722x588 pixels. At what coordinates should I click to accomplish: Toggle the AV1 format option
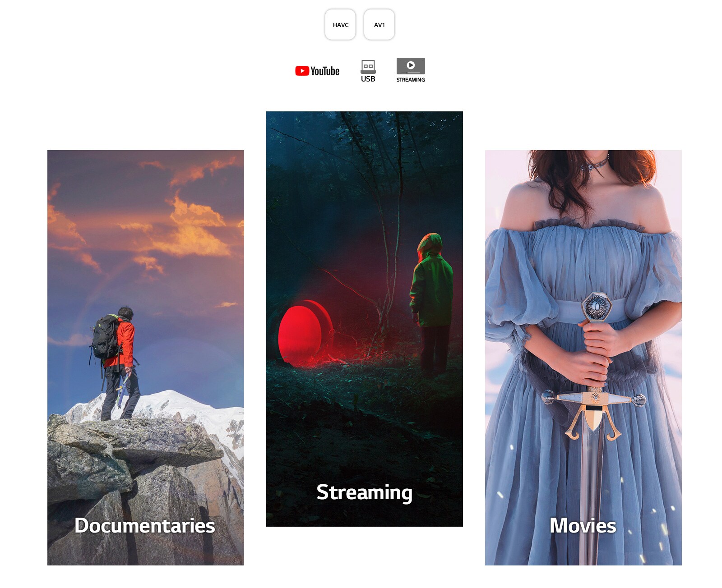379,25
